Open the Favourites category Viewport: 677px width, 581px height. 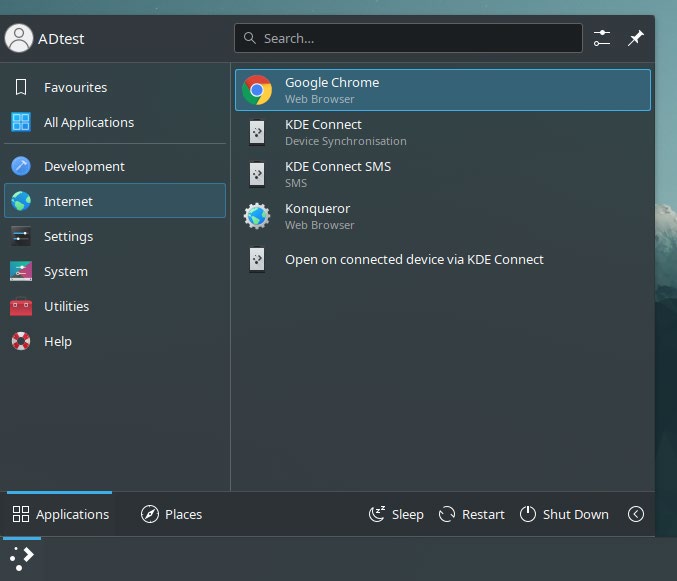point(115,87)
